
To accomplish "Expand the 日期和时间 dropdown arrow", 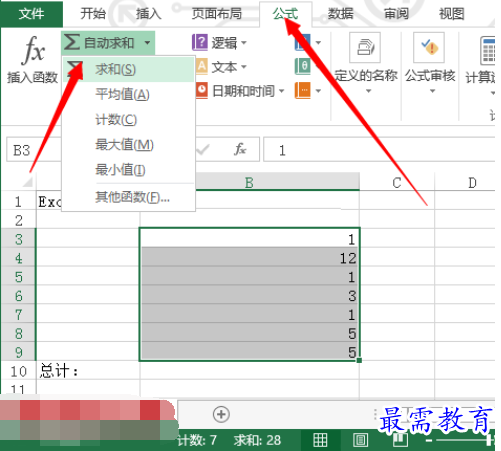I will tap(282, 91).
